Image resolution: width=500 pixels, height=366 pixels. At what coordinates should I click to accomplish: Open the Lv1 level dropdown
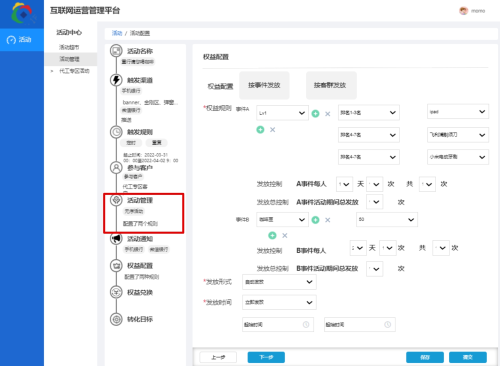pyautogui.click(x=282, y=113)
